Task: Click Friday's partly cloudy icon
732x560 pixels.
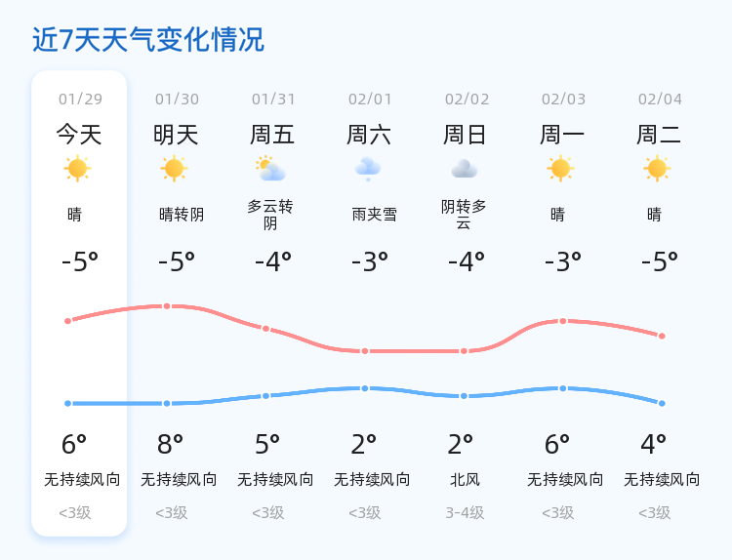Action: tap(270, 169)
